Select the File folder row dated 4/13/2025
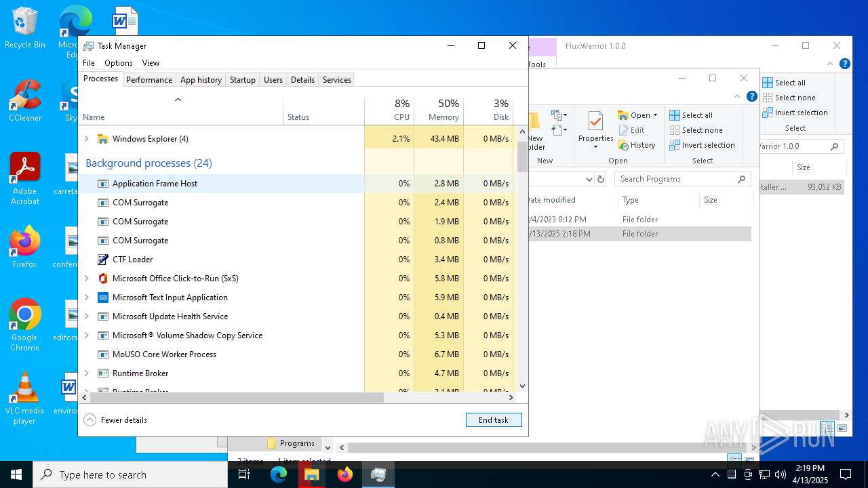Image resolution: width=868 pixels, height=488 pixels. [639, 234]
